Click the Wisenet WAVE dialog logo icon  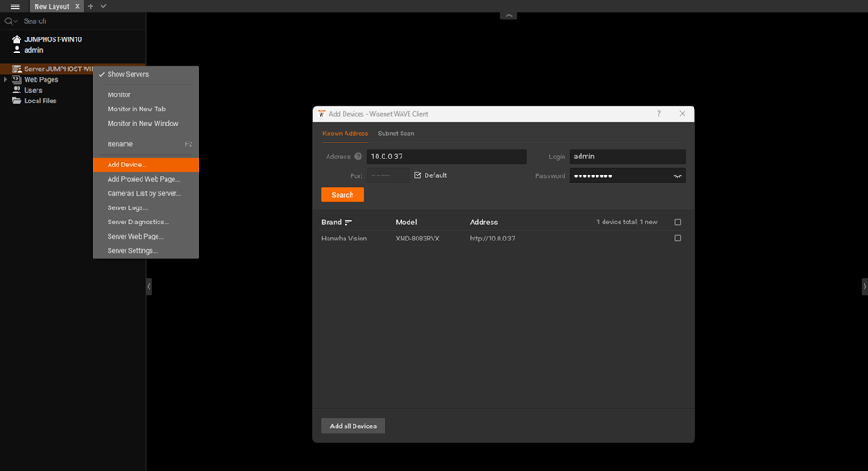321,113
